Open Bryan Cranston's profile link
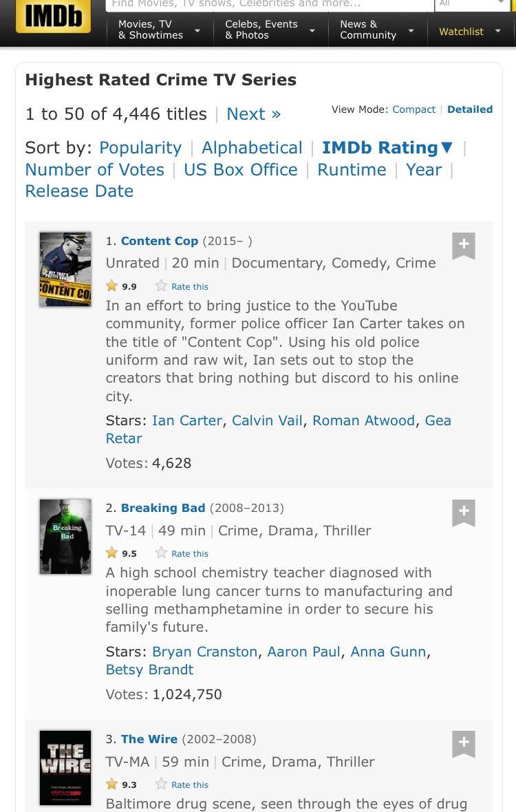This screenshot has width=516, height=812. point(204,652)
